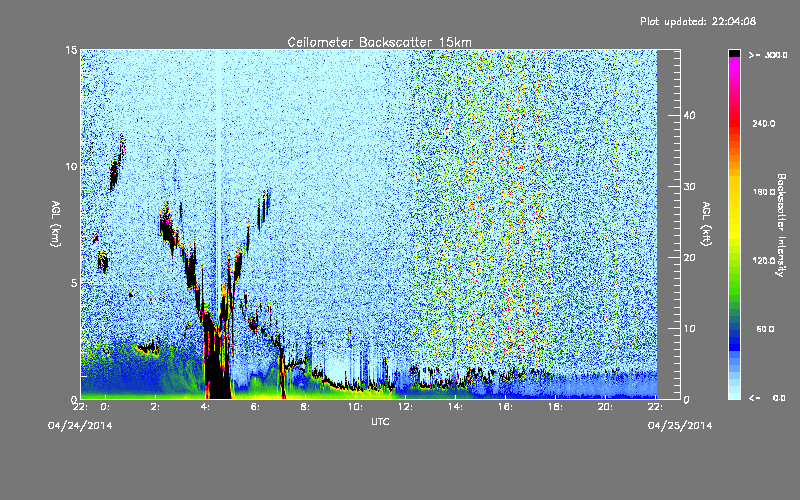Image resolution: width=800 pixels, height=500 pixels.
Task: Click the "6:" time tick label
Action: click(255, 407)
